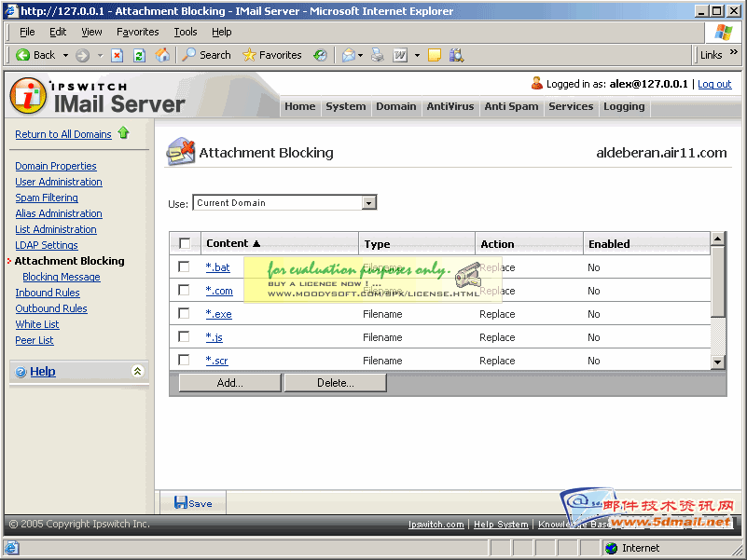This screenshot has width=747, height=560.
Task: Click the Stop loading icon
Action: [x=117, y=55]
